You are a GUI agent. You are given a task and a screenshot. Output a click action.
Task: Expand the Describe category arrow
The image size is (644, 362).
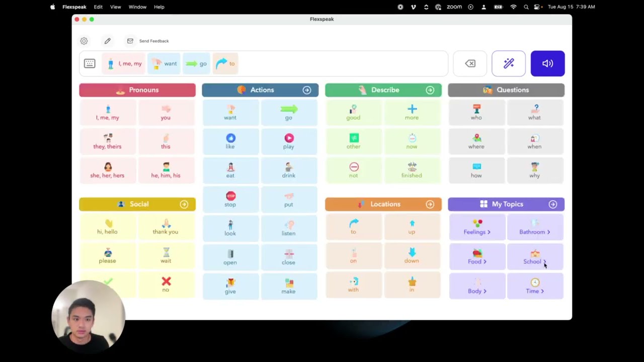pos(430,90)
